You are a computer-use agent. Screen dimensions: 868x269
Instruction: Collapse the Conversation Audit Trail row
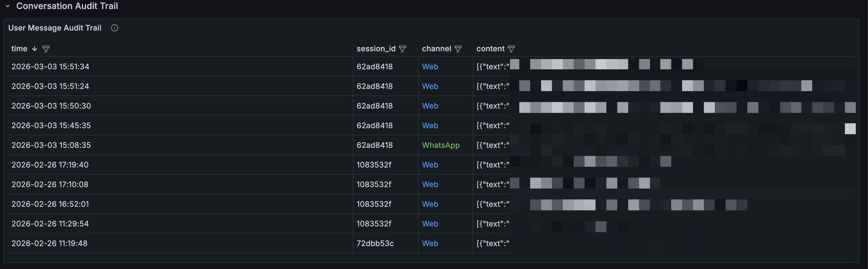(8, 6)
